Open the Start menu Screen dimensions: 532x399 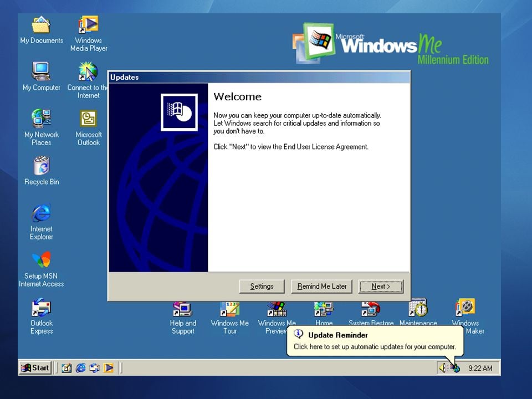(x=34, y=368)
